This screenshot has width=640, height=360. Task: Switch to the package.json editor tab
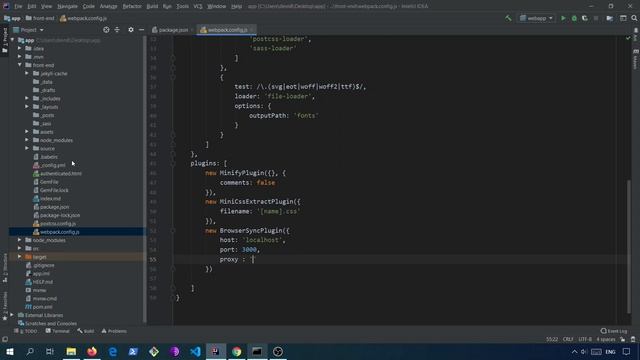point(173,30)
